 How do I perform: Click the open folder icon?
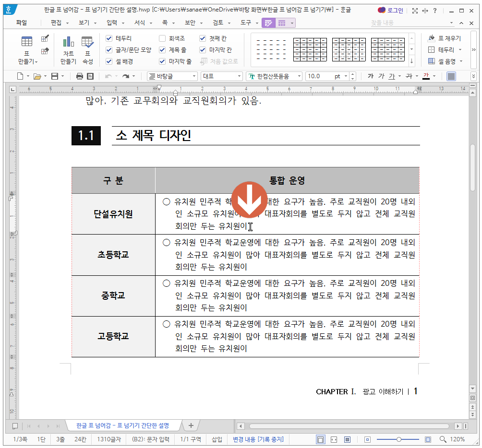37,76
